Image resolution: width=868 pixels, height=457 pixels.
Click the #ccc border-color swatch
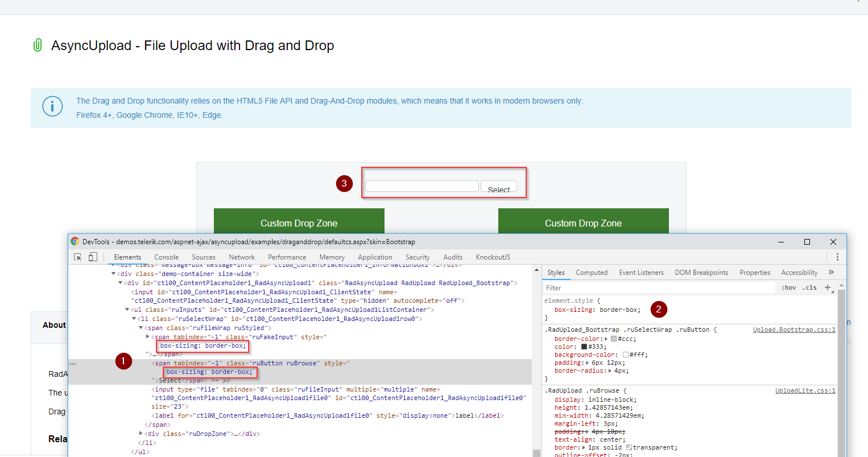point(614,339)
